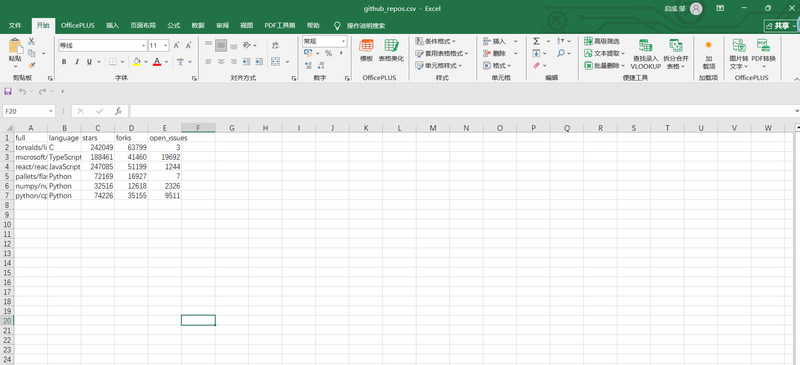Click the Merge and Center icon
Viewport: 800px width, 365px height.
pyautogui.click(x=276, y=62)
